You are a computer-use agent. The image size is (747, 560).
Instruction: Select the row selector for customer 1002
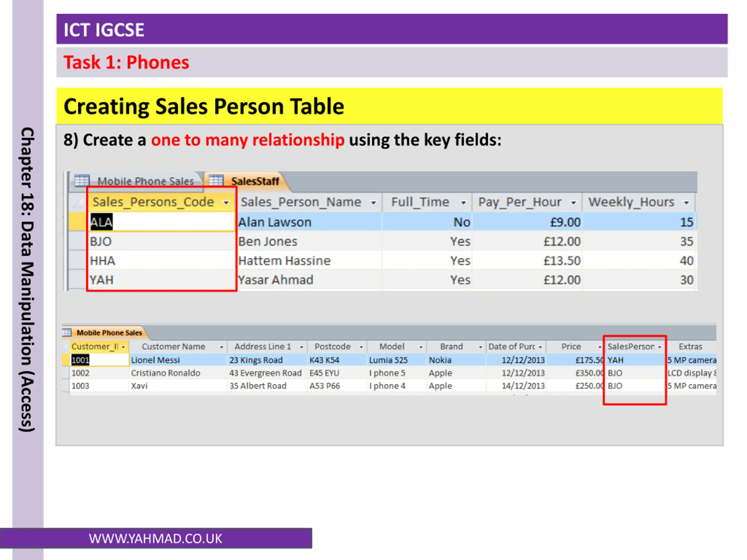click(66, 373)
